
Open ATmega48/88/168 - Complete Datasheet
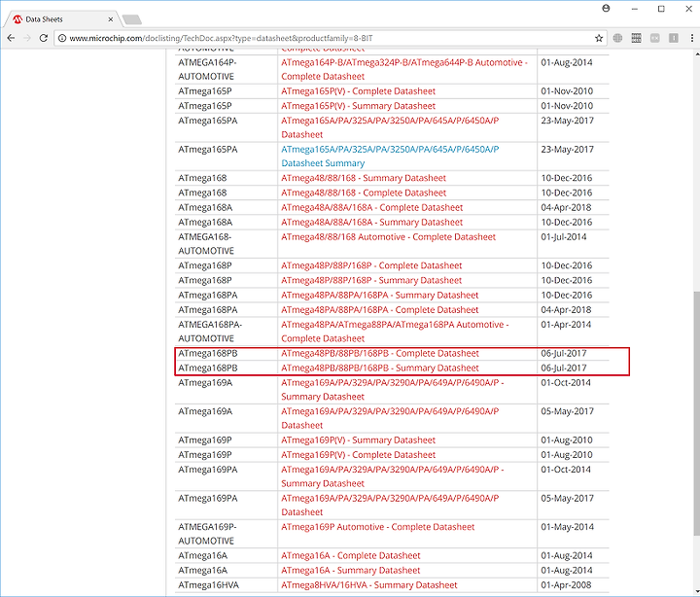[x=364, y=193]
